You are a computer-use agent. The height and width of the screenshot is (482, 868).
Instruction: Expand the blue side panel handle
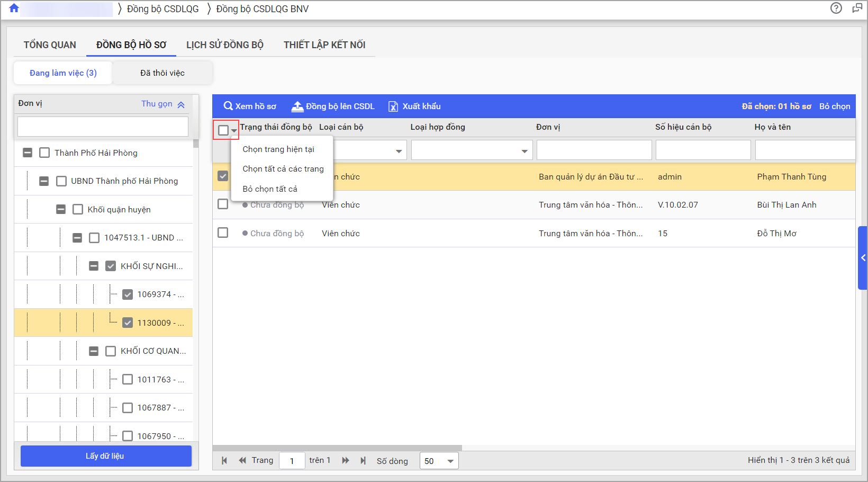point(863,258)
